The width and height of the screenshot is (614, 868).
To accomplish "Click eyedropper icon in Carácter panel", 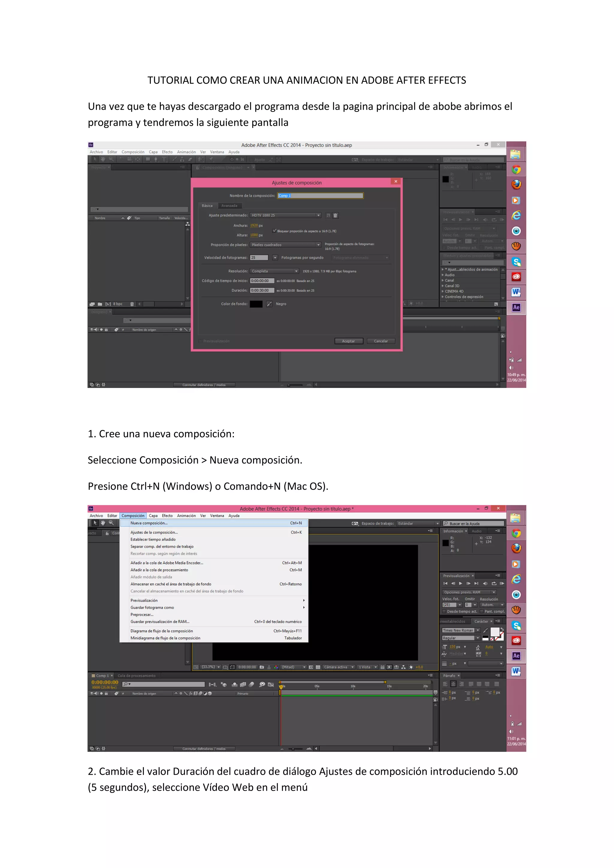I will [x=485, y=630].
